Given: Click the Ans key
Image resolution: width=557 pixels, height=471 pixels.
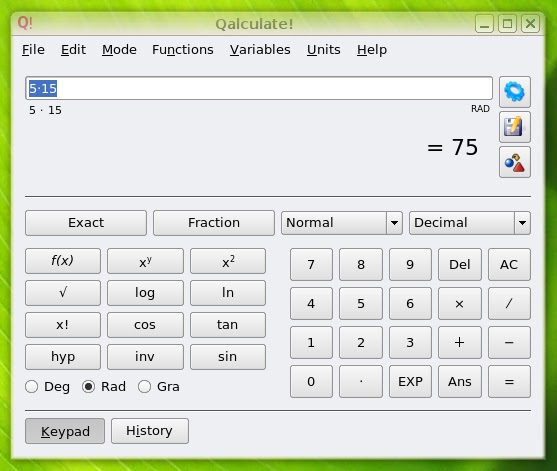Looking at the screenshot, I should coord(460,381).
